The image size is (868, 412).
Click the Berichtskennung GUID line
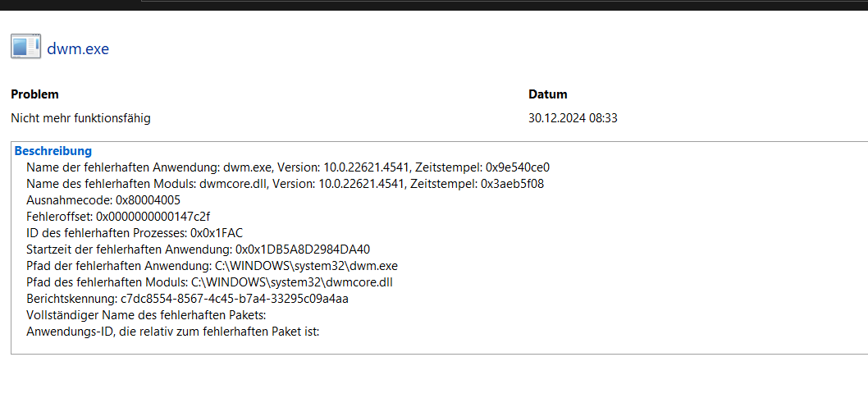point(188,299)
